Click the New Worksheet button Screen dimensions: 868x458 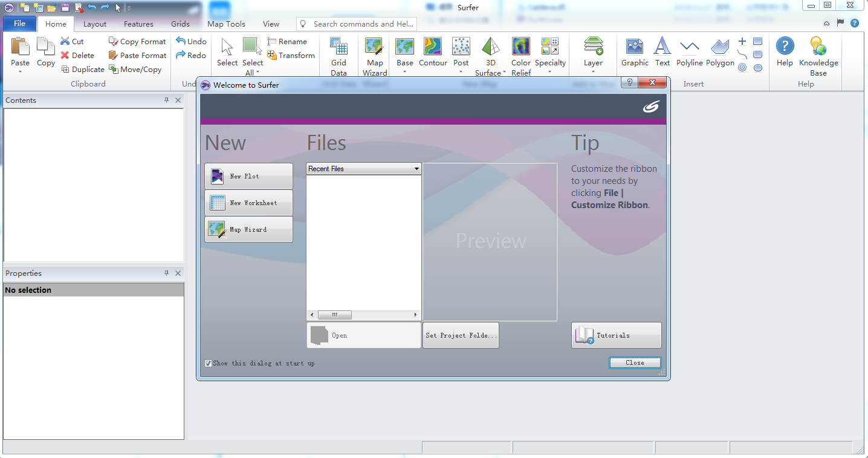pos(248,203)
